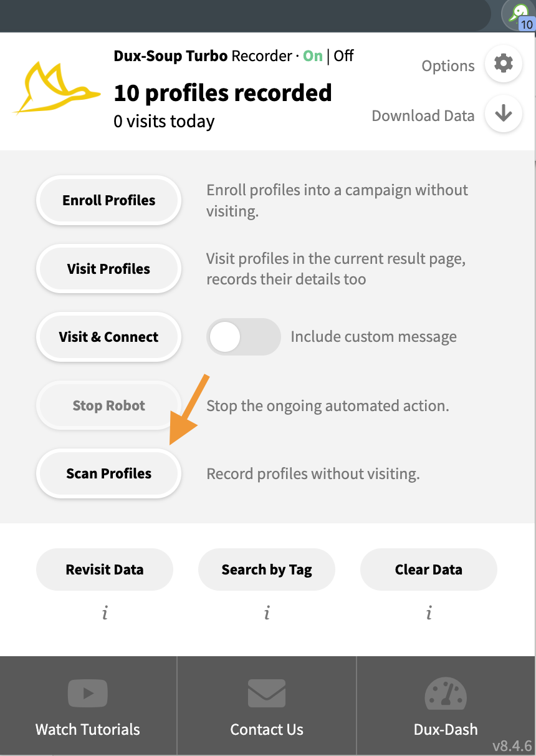Screen dimensions: 536x756
Task: Open Options via the gear icon
Action: (x=504, y=64)
